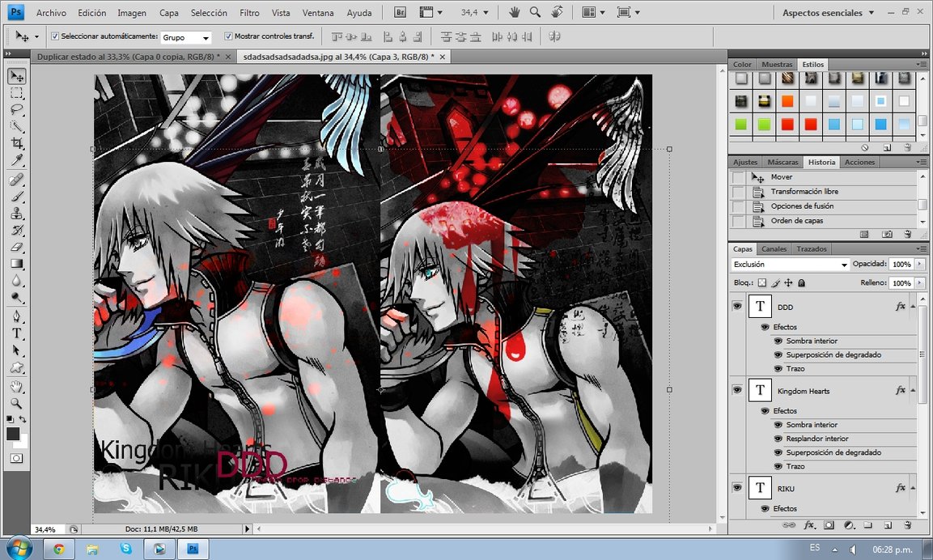Image resolution: width=933 pixels, height=560 pixels.
Task: Open the Grupo auto-select dropdown
Action: pyautogui.click(x=186, y=37)
